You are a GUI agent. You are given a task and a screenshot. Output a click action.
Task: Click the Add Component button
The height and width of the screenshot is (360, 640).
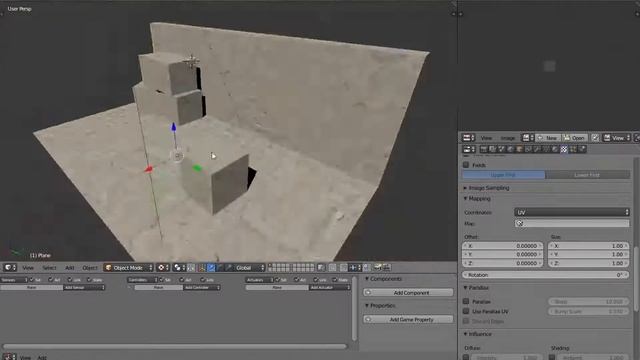coord(408,293)
